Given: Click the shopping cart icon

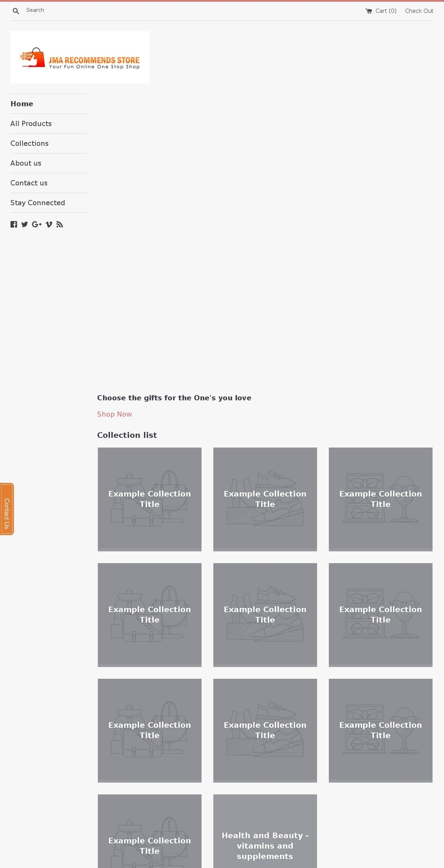Looking at the screenshot, I should pos(369,11).
